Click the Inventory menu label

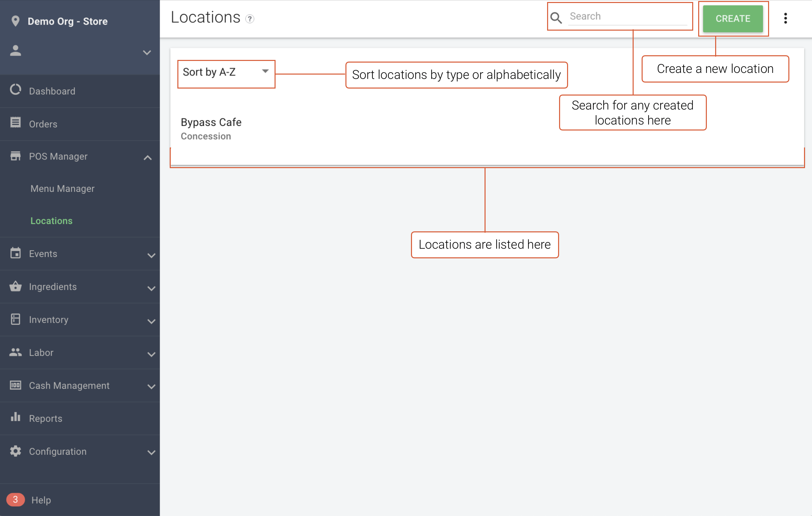pos(49,320)
